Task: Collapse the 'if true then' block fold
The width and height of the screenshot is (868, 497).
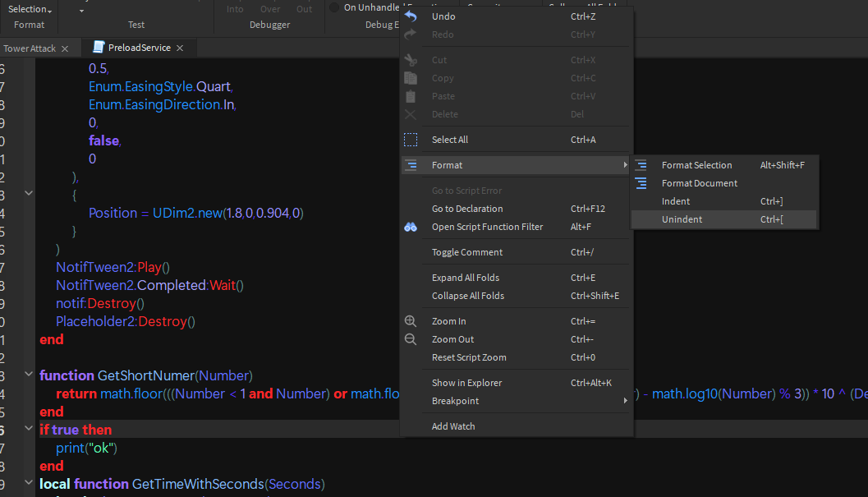Action: (30, 430)
